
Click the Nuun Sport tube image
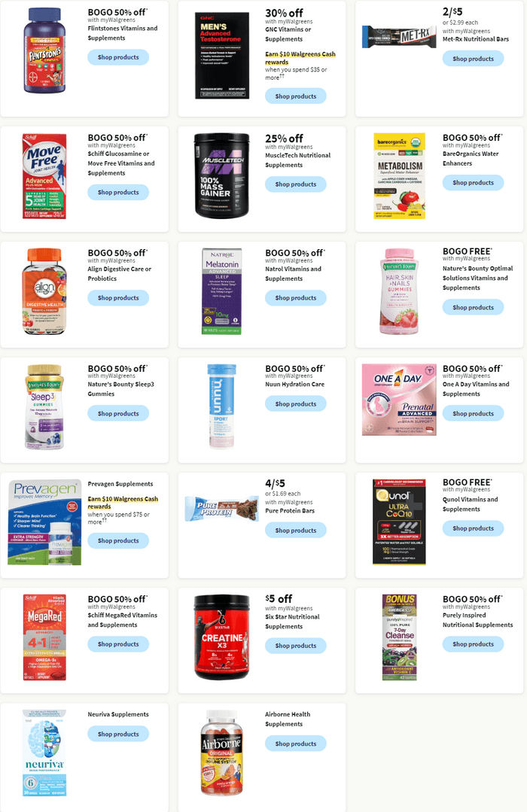coord(222,406)
